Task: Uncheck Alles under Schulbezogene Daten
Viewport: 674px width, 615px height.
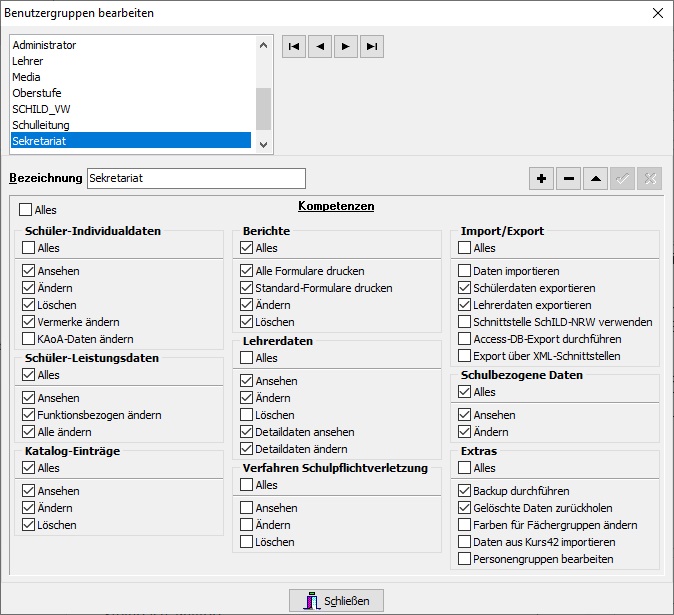Action: tap(464, 392)
